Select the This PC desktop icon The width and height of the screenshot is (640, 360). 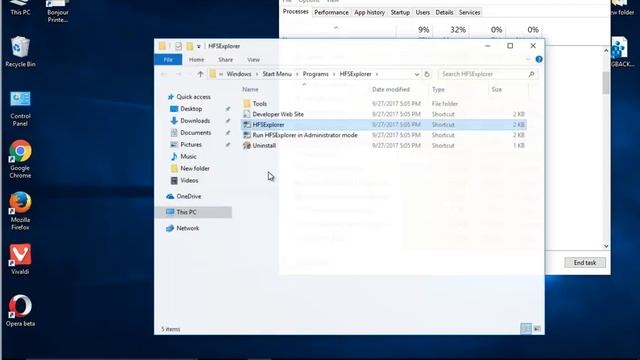pyautogui.click(x=20, y=8)
